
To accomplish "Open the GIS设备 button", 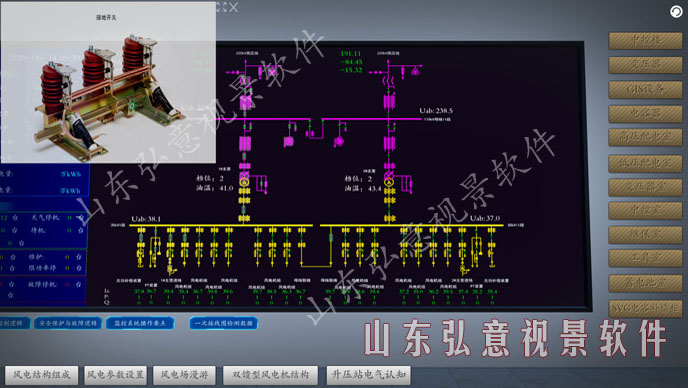I will [645, 90].
